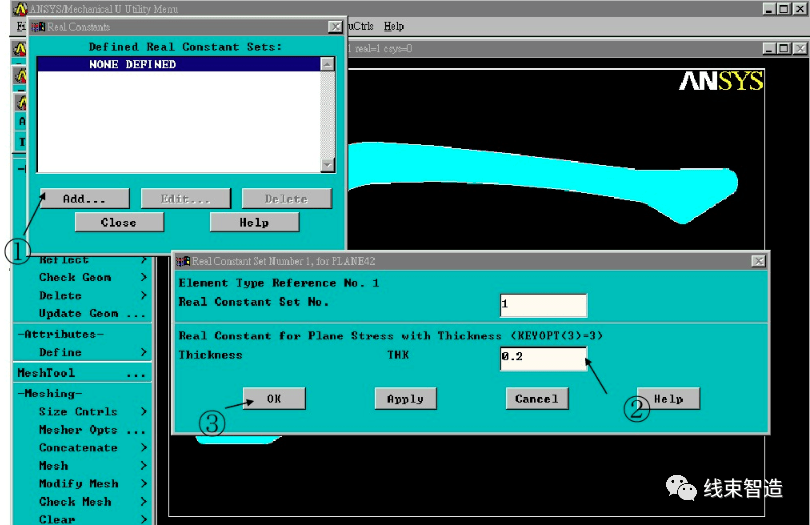Close the Real Constant Set Number 1 dialog

pos(758,261)
